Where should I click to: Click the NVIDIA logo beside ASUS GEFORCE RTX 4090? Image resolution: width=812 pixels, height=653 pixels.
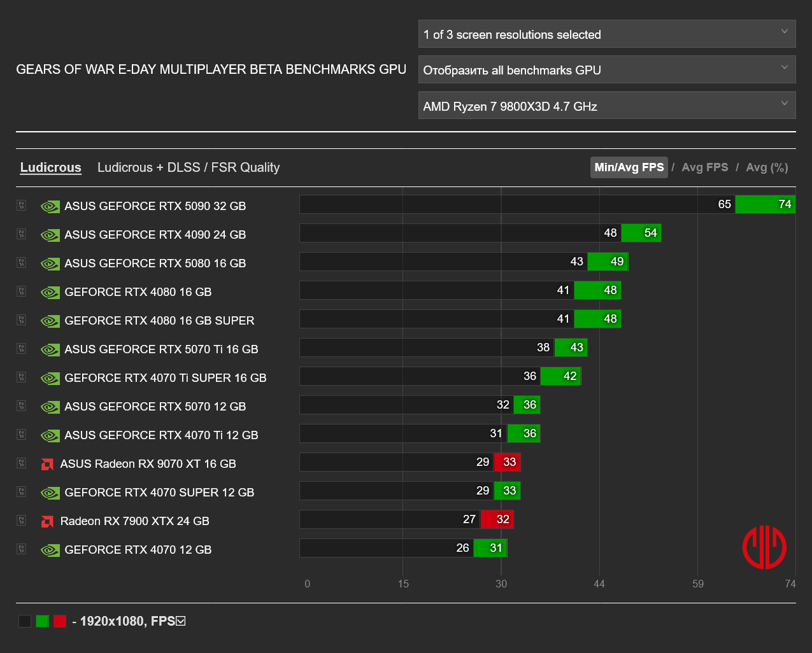(50, 235)
